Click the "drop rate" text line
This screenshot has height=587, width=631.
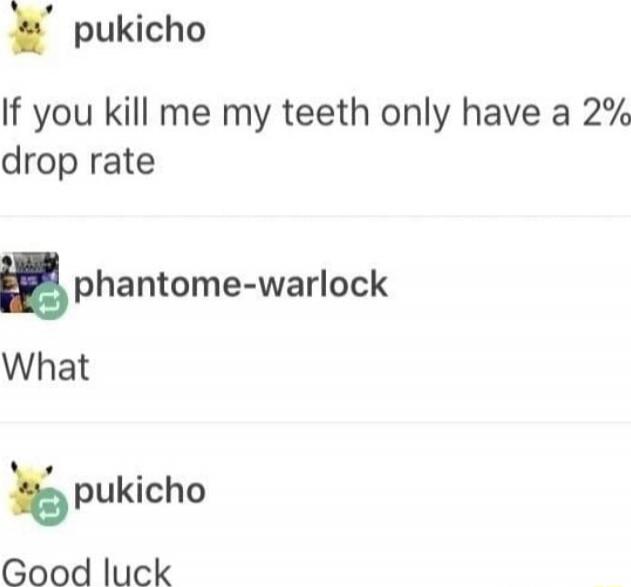[x=78, y=162]
